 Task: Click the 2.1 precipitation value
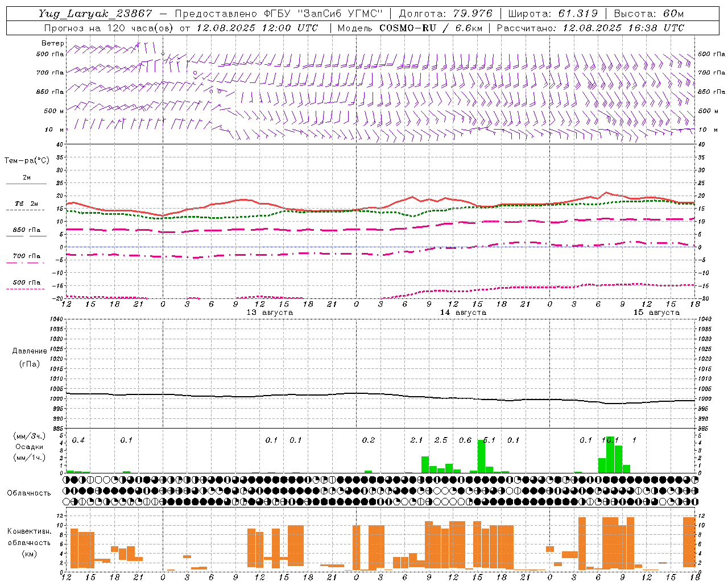[x=417, y=440]
